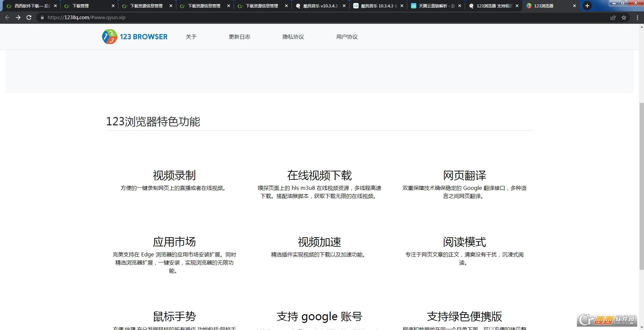
Task: Click the 在线视频下载 feature heading
Action: tap(319, 175)
